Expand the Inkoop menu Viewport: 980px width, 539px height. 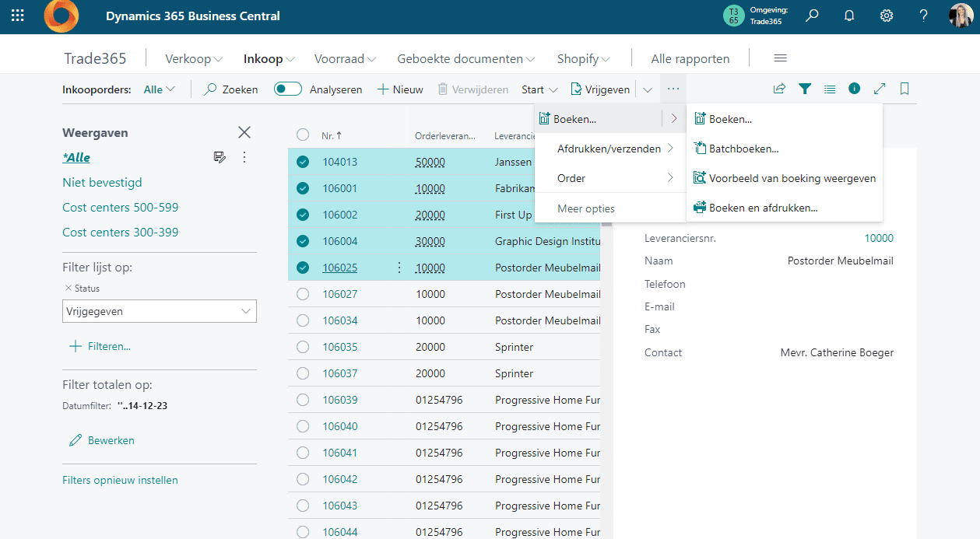pos(269,58)
